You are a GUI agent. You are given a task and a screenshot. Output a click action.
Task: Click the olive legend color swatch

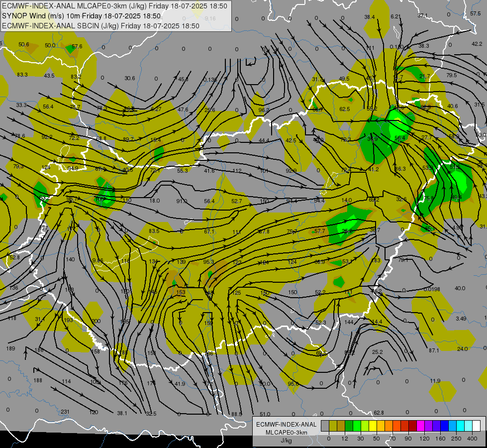[x=333, y=426]
